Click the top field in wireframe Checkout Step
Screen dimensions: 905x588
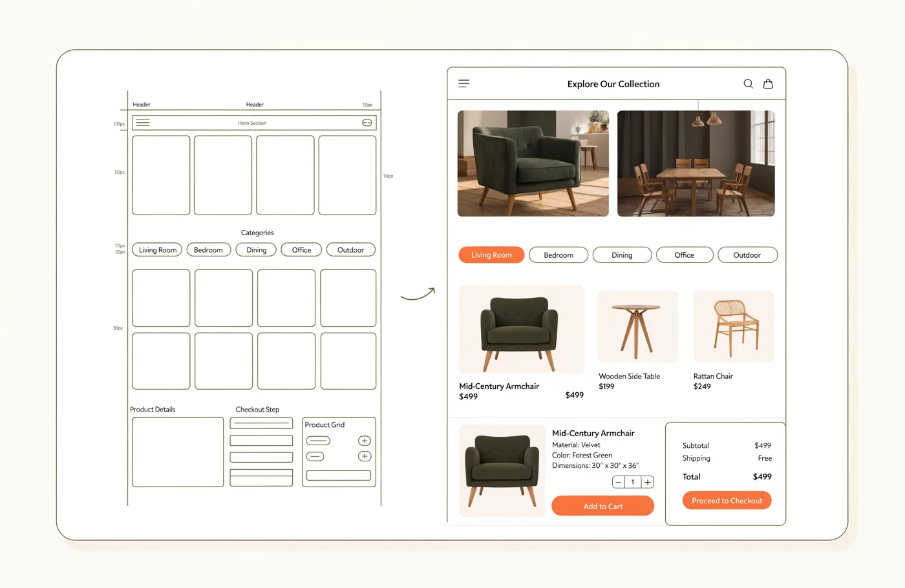pyautogui.click(x=261, y=423)
